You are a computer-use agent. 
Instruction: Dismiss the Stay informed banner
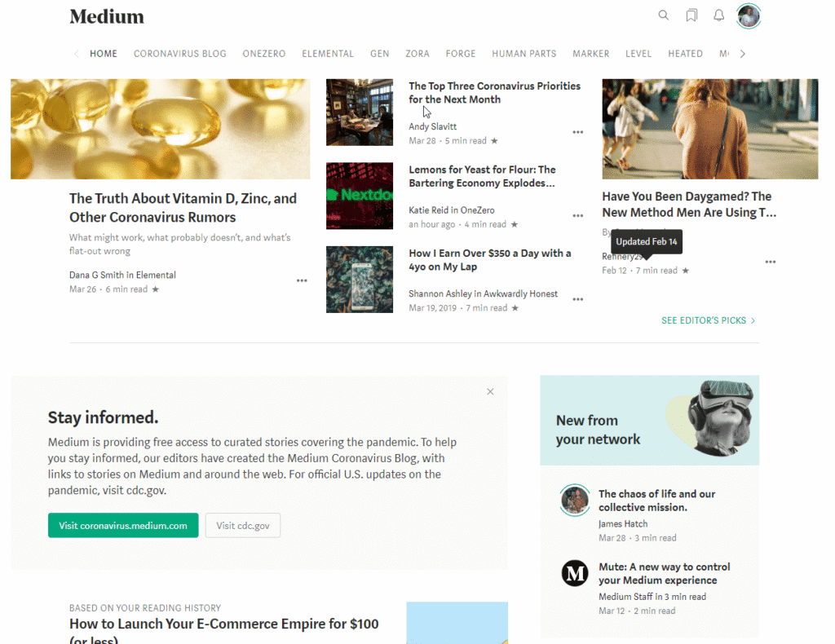point(490,392)
